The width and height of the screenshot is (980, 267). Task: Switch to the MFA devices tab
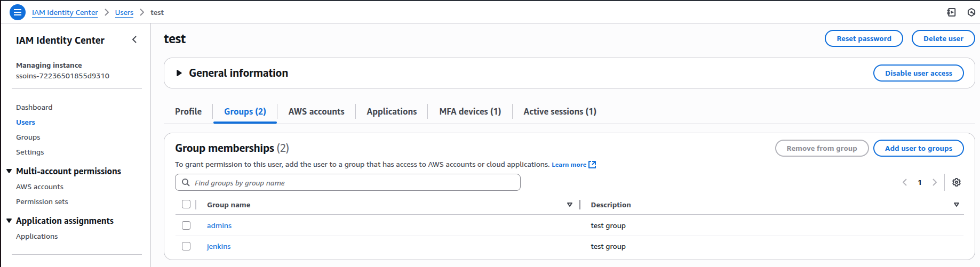pyautogui.click(x=470, y=111)
